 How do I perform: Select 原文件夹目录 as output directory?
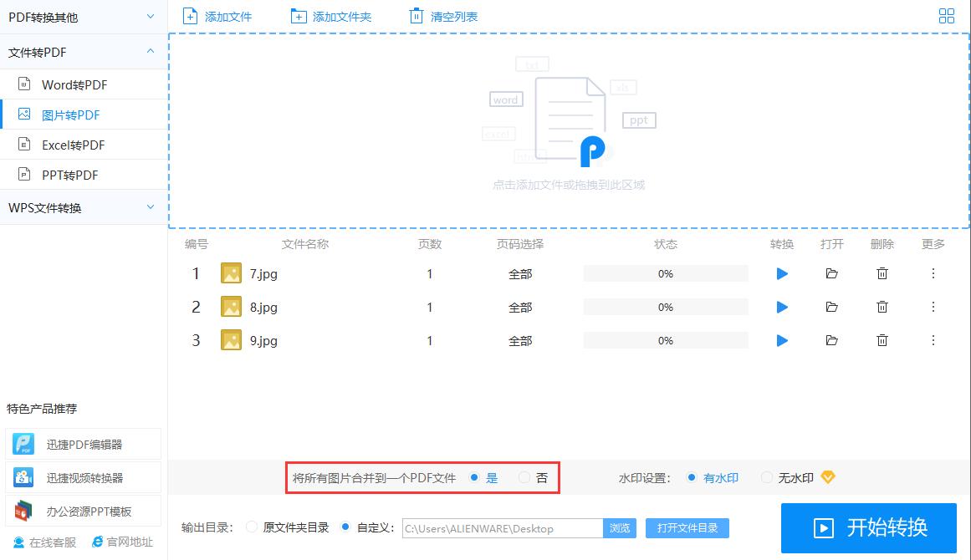click(x=251, y=527)
